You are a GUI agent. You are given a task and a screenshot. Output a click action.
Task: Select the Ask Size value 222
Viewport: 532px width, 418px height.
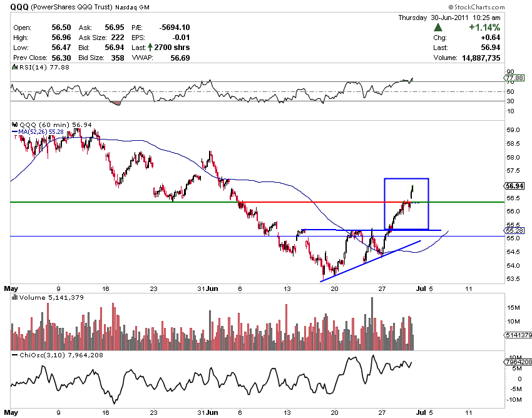pyautogui.click(x=118, y=38)
